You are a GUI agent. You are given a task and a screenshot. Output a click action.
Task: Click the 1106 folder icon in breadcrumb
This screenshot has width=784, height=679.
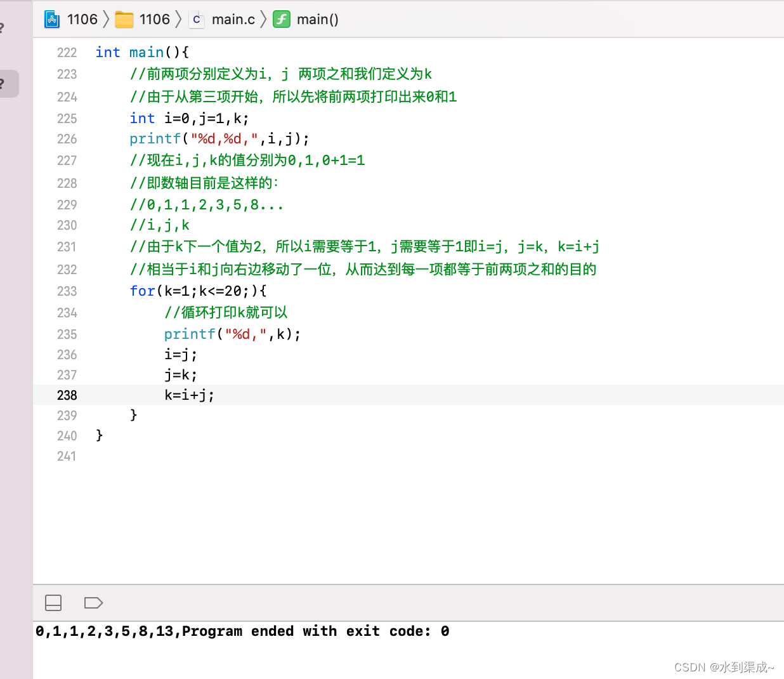124,20
